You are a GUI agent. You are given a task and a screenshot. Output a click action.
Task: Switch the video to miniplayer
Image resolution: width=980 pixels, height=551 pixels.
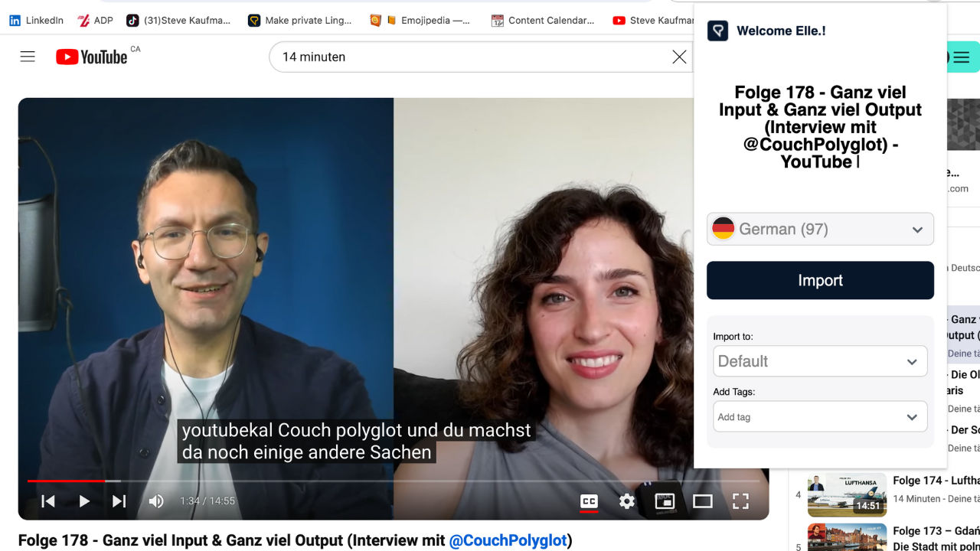[665, 501]
